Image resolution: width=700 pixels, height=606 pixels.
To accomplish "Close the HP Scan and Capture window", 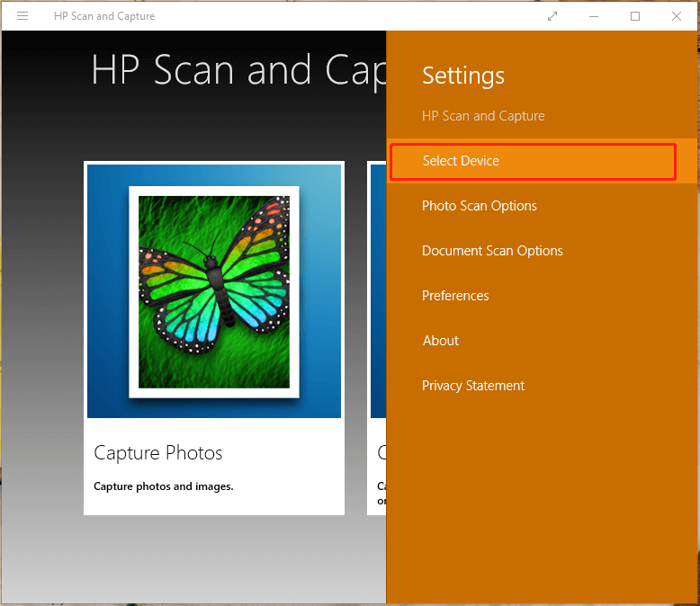I will (677, 16).
